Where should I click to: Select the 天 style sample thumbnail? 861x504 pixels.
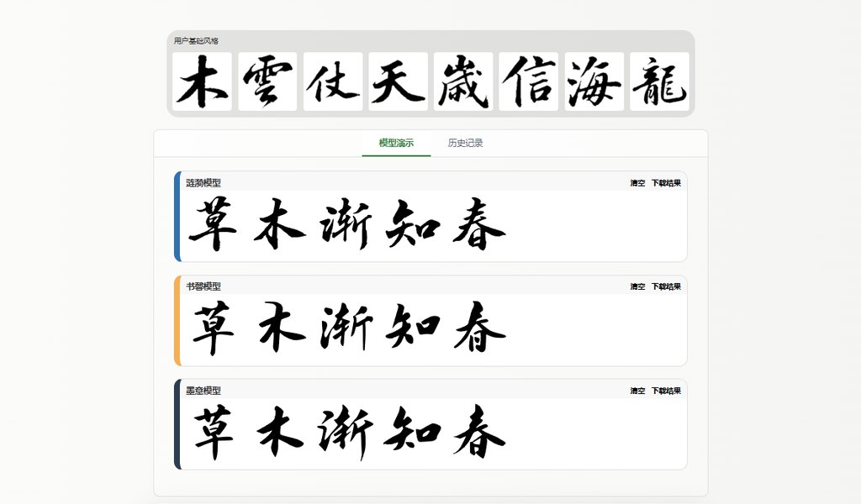398,81
